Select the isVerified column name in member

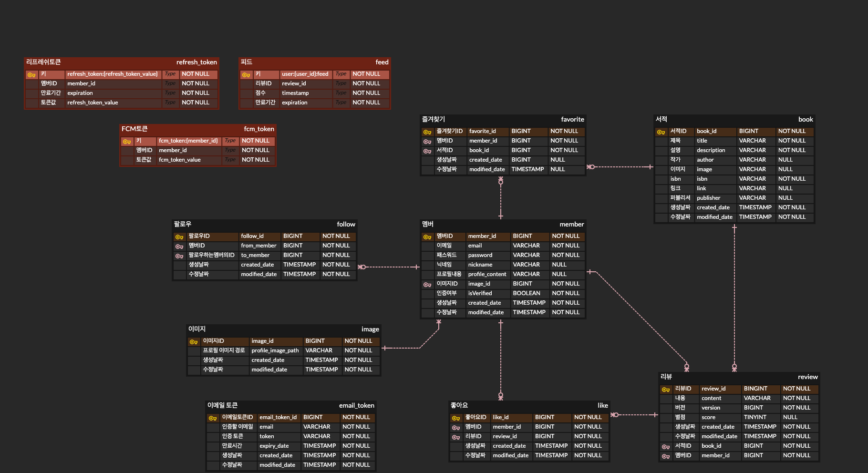coord(480,293)
